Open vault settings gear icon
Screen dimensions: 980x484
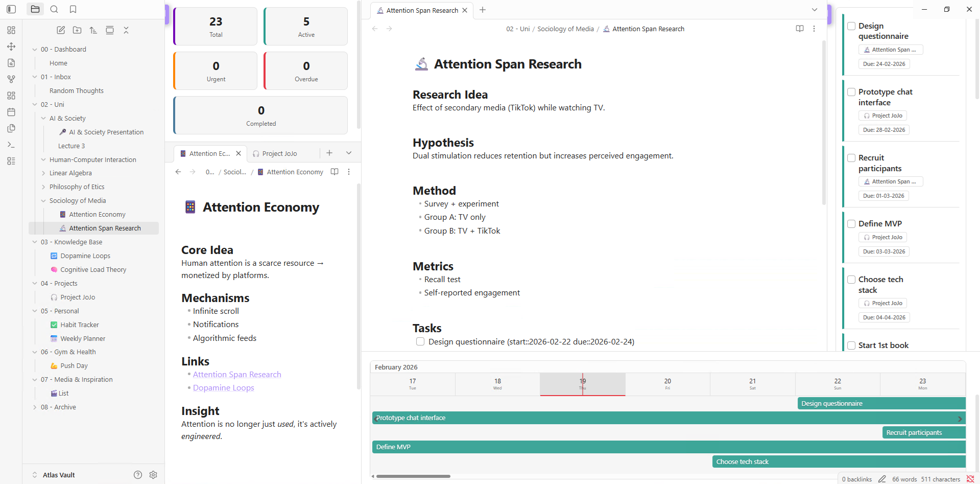coord(153,475)
